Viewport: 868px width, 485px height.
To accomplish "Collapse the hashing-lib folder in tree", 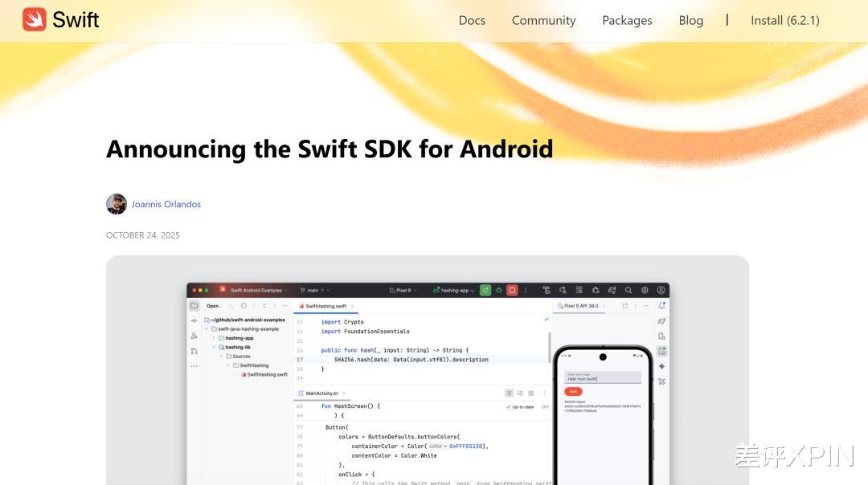I will [214, 348].
